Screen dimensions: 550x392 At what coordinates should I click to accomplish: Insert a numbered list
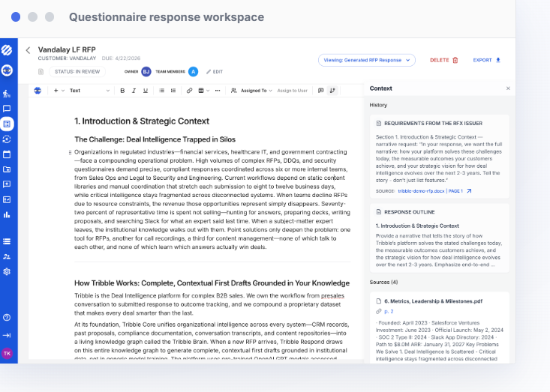pos(173,91)
